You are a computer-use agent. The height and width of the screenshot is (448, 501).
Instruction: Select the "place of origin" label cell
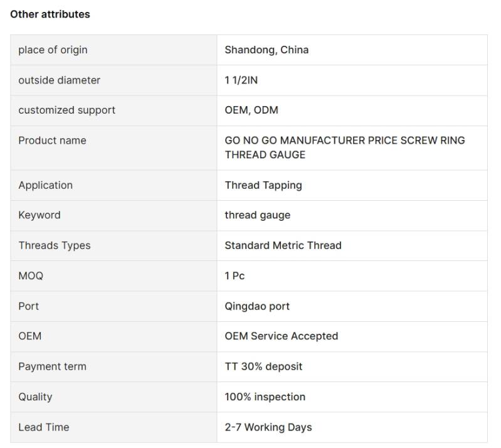pos(53,50)
